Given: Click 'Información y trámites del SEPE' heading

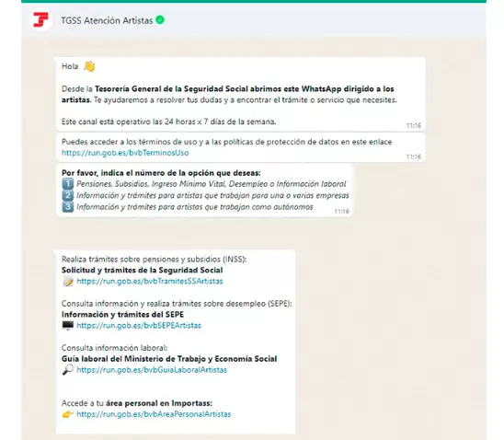Looking at the screenshot, I should tap(122, 315).
